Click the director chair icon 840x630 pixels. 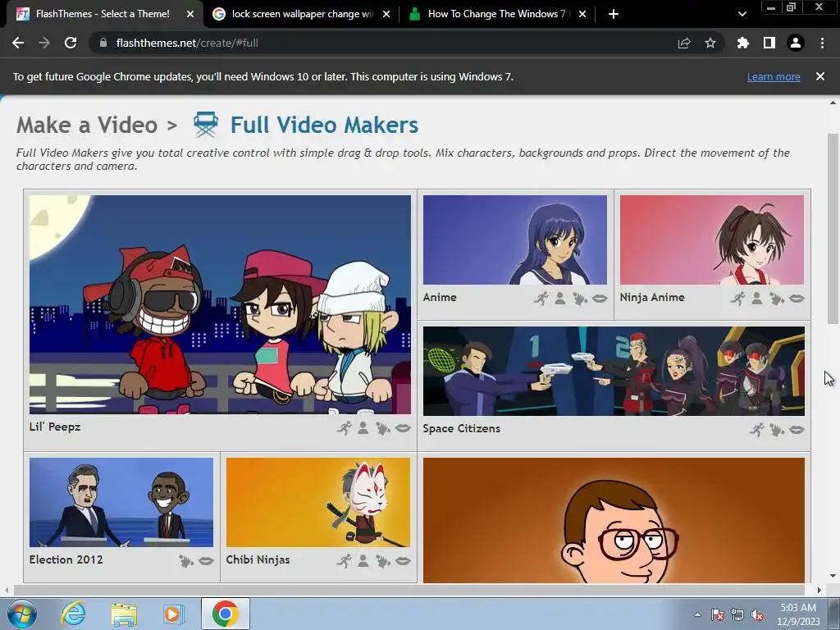[206, 125]
